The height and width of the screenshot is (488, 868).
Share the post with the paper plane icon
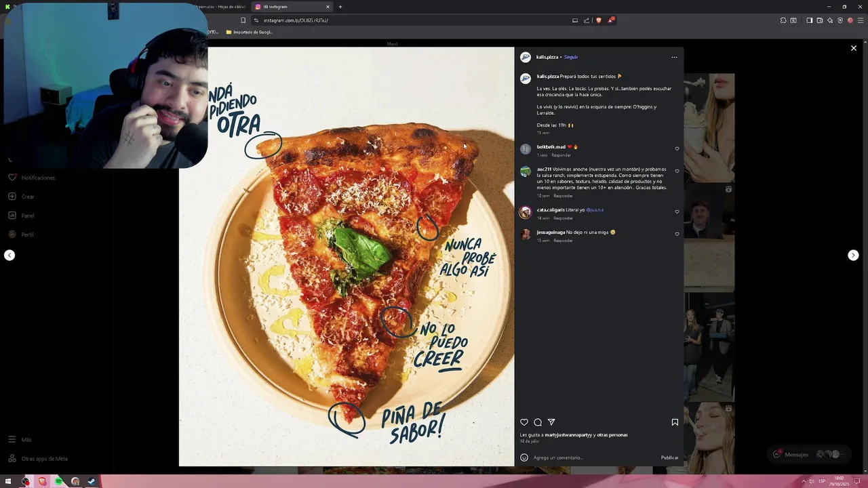(551, 422)
